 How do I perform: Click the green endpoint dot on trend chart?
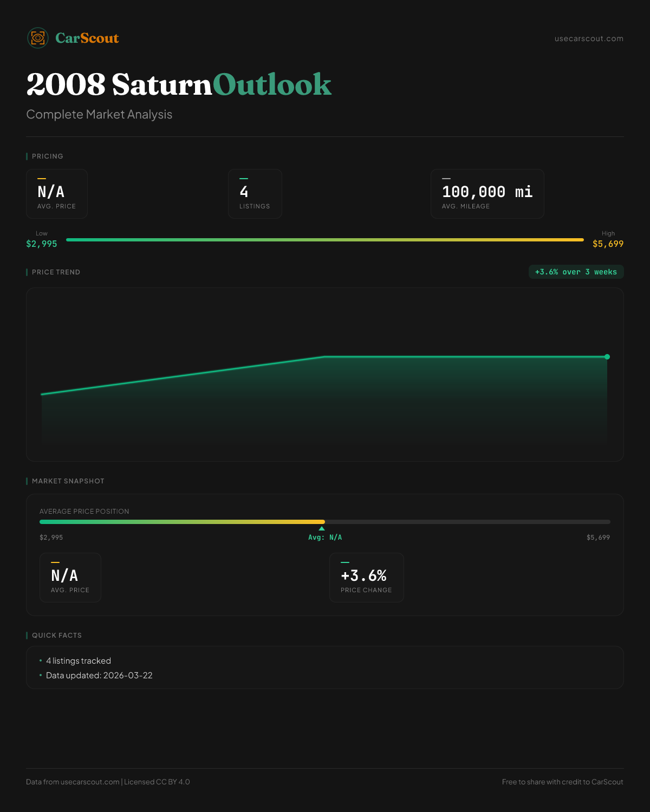(607, 357)
